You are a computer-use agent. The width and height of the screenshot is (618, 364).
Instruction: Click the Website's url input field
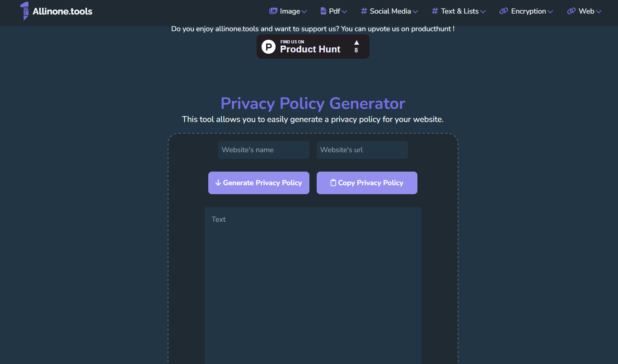(362, 149)
